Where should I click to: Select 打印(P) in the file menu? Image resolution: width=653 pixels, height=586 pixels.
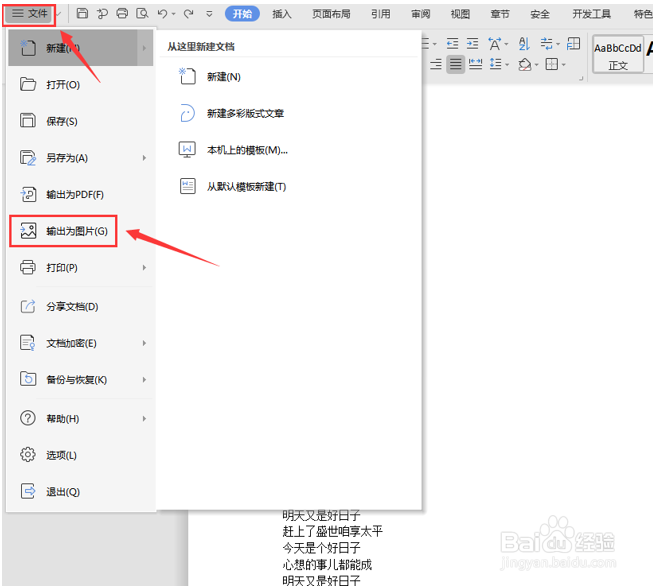pyautogui.click(x=81, y=268)
